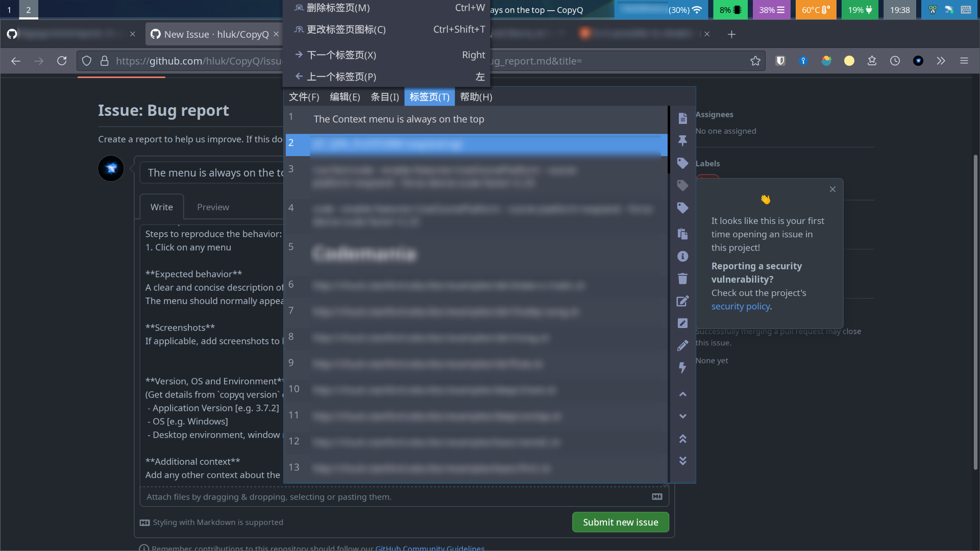The image size is (980, 551).
Task: Click the pin item icon in CopyQ toolbar
Action: pyautogui.click(x=682, y=141)
